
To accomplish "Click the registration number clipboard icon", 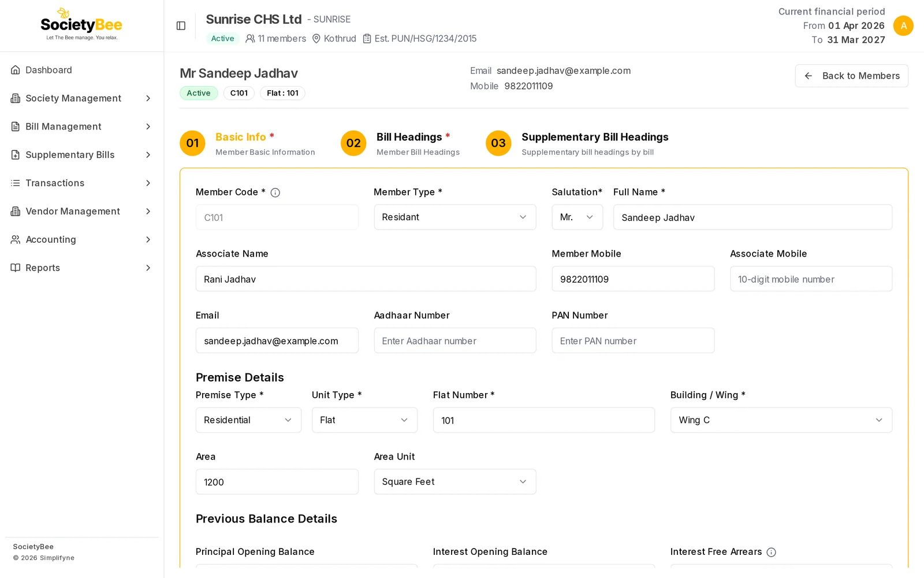I will pos(367,39).
